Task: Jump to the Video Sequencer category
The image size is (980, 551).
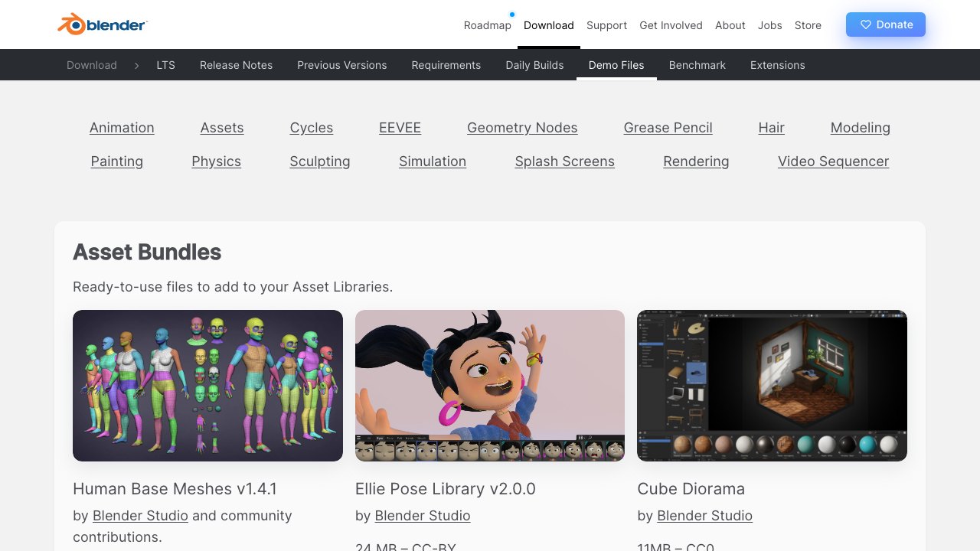Action: 833,161
